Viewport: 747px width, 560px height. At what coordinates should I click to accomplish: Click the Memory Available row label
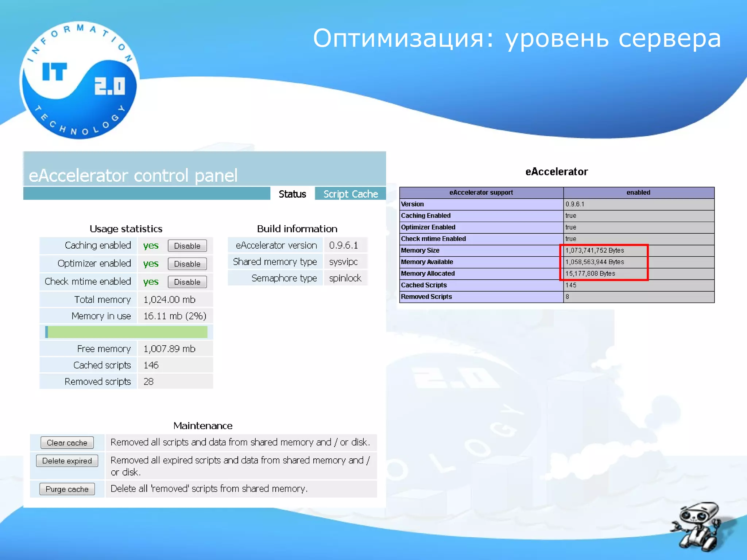point(427,262)
